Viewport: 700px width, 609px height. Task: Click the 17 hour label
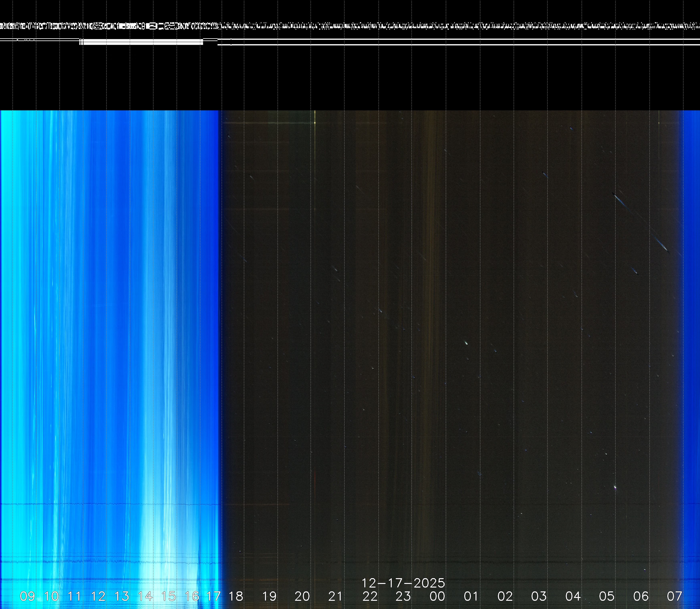coord(214,596)
